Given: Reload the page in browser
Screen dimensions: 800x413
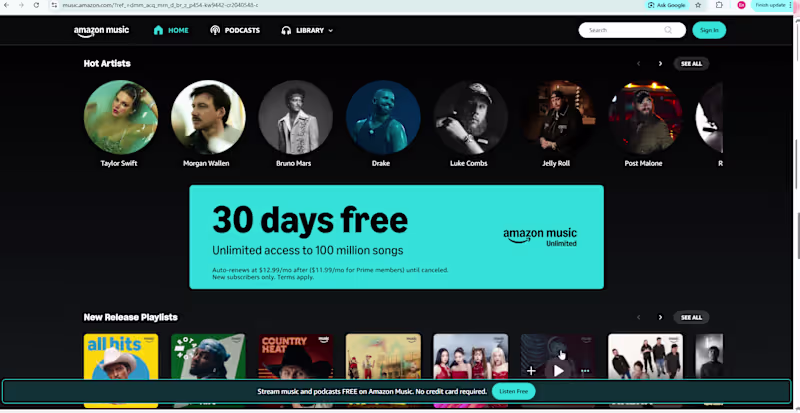Looking at the screenshot, I should 36,5.
